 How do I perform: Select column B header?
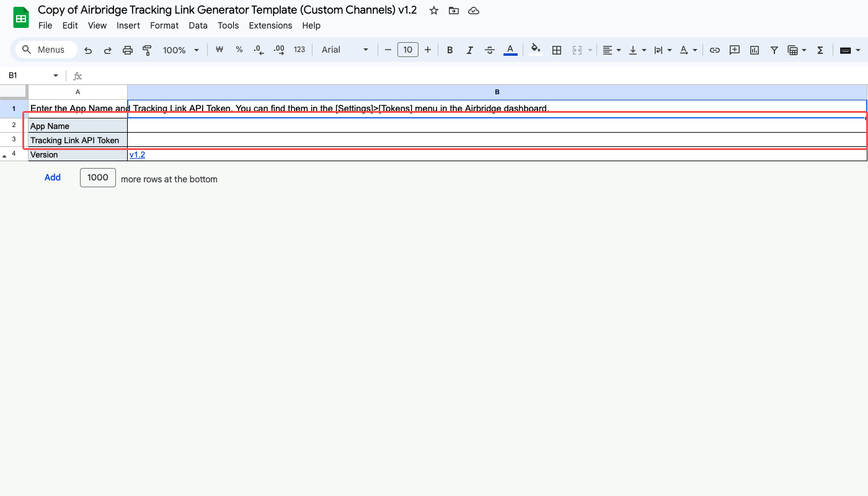coord(497,92)
